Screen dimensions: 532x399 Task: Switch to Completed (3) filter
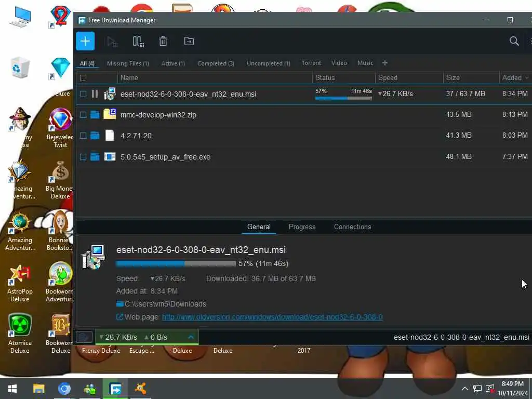click(216, 63)
